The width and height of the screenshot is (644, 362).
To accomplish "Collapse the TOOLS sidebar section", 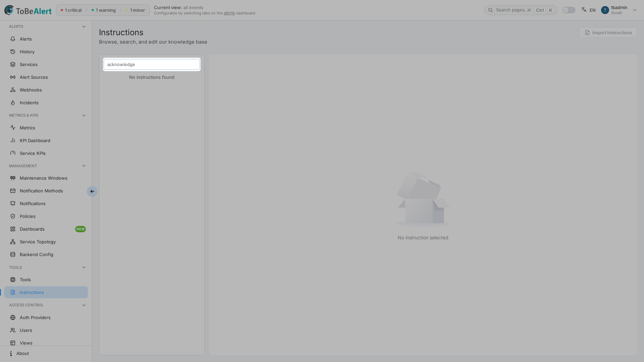I will [84, 267].
